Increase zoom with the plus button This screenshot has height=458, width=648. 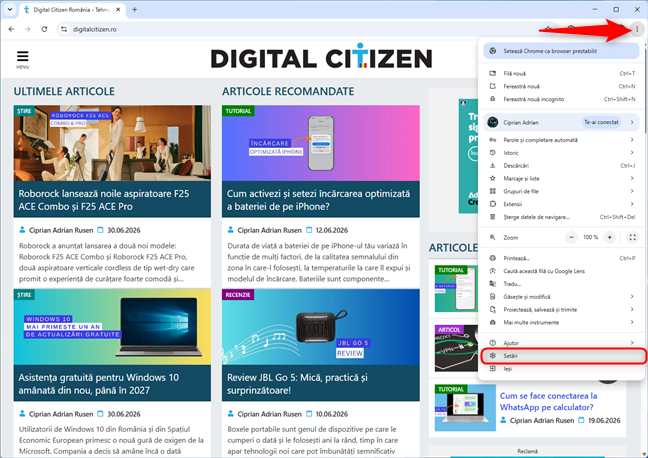609,237
